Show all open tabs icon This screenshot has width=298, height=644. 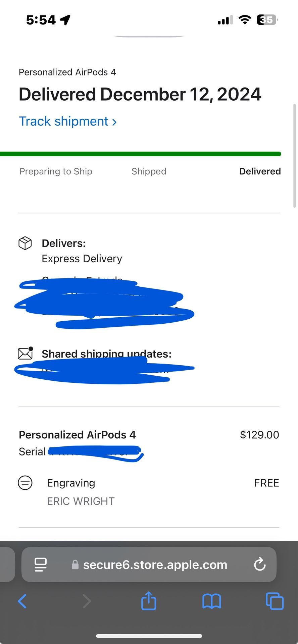point(275,601)
